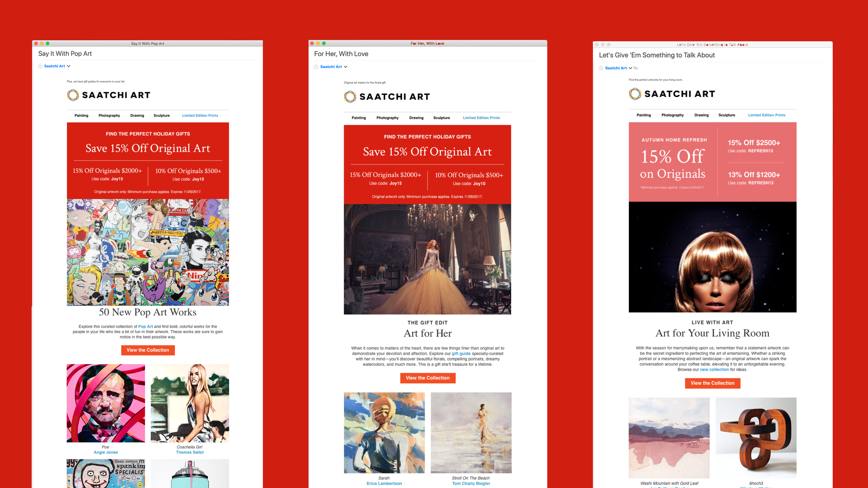868x488 pixels.
Task: Select Photography in Living Room email nav
Action: click(x=673, y=115)
